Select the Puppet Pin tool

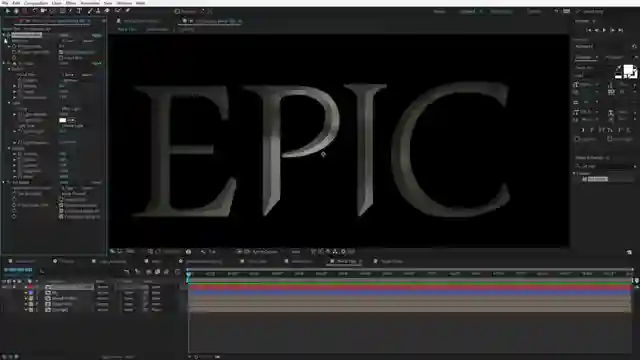[x=128, y=11]
